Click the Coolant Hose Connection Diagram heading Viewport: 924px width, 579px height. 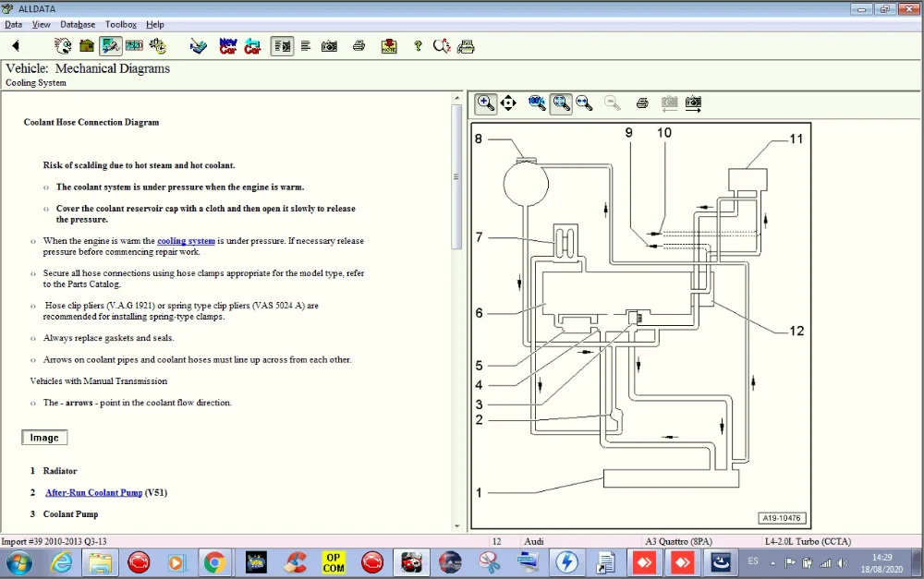tap(91, 122)
